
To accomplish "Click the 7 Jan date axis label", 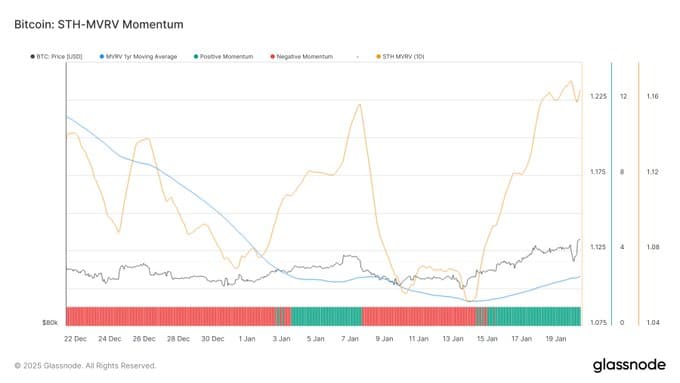I will (350, 339).
